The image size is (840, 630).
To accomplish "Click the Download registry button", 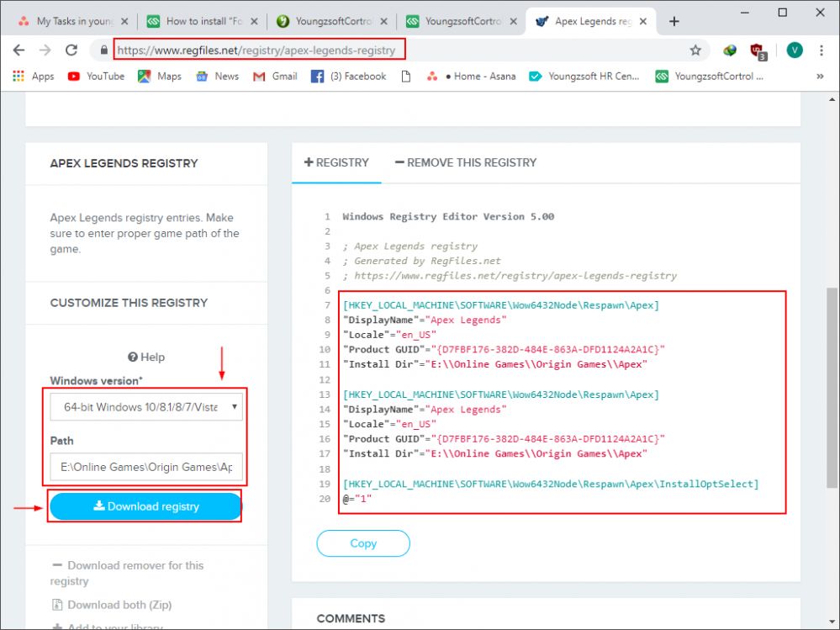I will coord(145,506).
